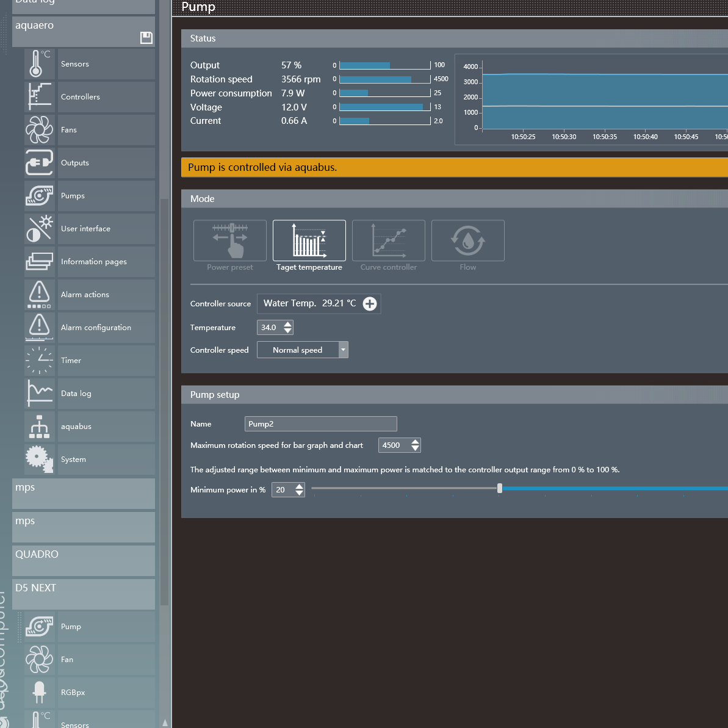
Task: Open Alarm actions page label
Action: (106, 295)
